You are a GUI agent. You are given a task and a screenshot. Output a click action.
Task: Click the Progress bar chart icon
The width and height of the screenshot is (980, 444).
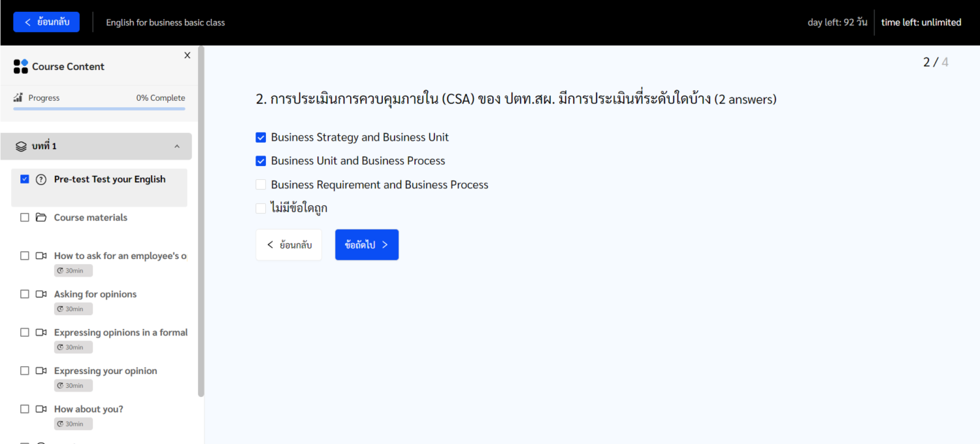(x=18, y=98)
